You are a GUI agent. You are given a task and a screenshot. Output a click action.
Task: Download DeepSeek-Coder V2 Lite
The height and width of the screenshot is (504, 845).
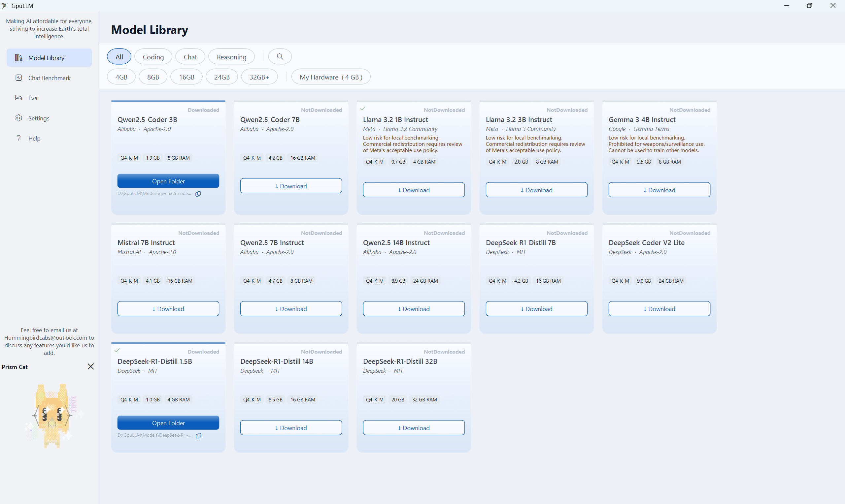[x=659, y=308]
